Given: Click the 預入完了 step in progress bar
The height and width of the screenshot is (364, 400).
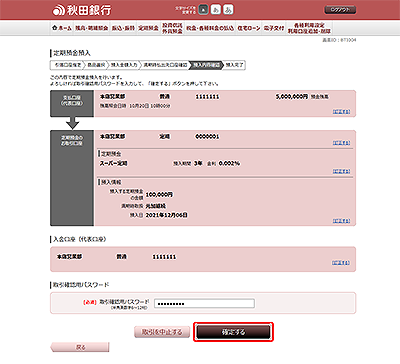Looking at the screenshot, I should 234,65.
